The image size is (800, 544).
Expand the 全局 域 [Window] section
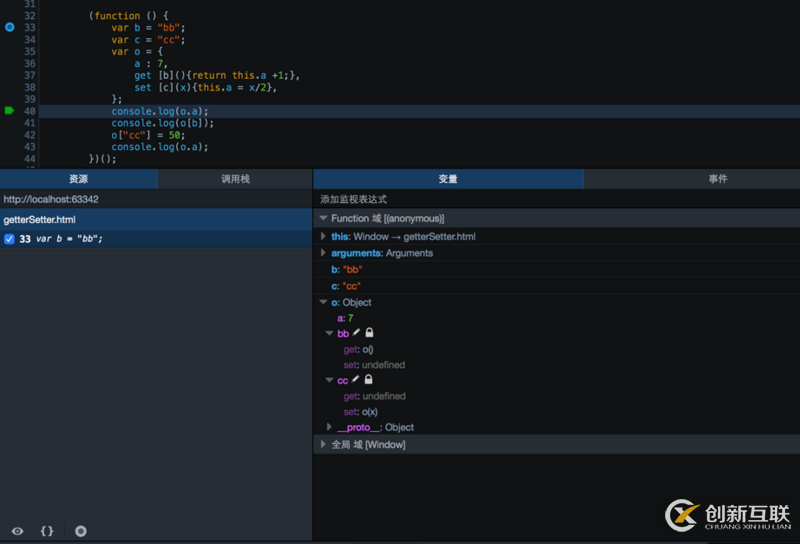[x=323, y=444]
